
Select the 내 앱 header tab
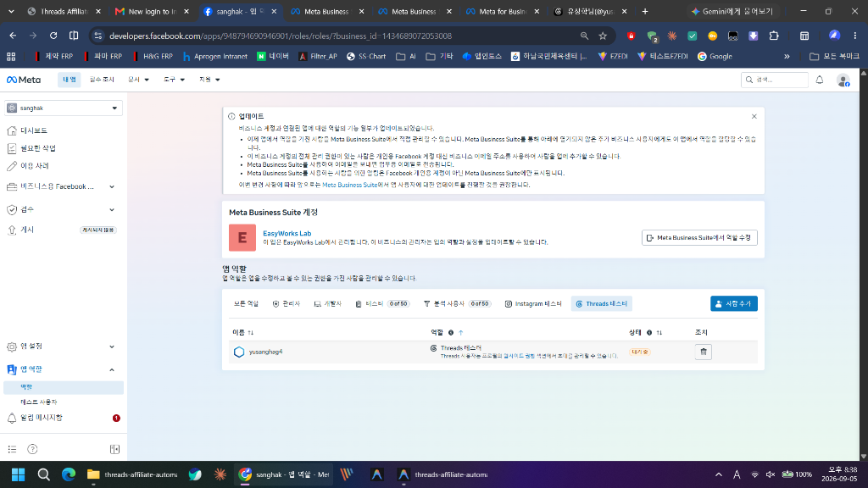pyautogui.click(x=70, y=80)
